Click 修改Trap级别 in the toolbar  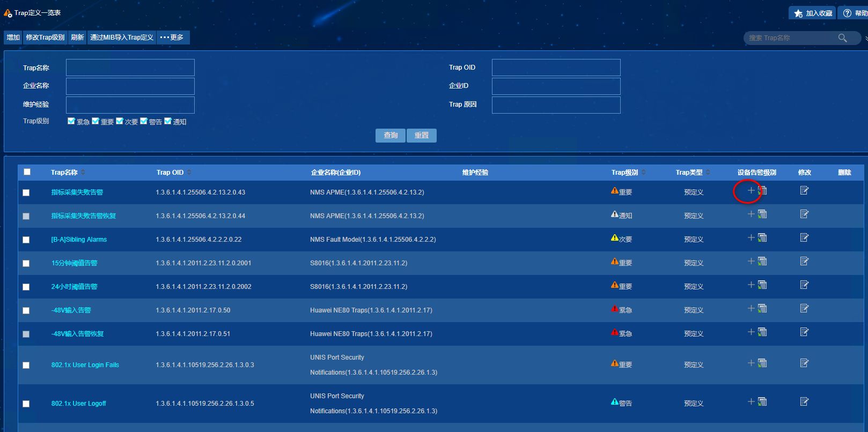point(46,38)
